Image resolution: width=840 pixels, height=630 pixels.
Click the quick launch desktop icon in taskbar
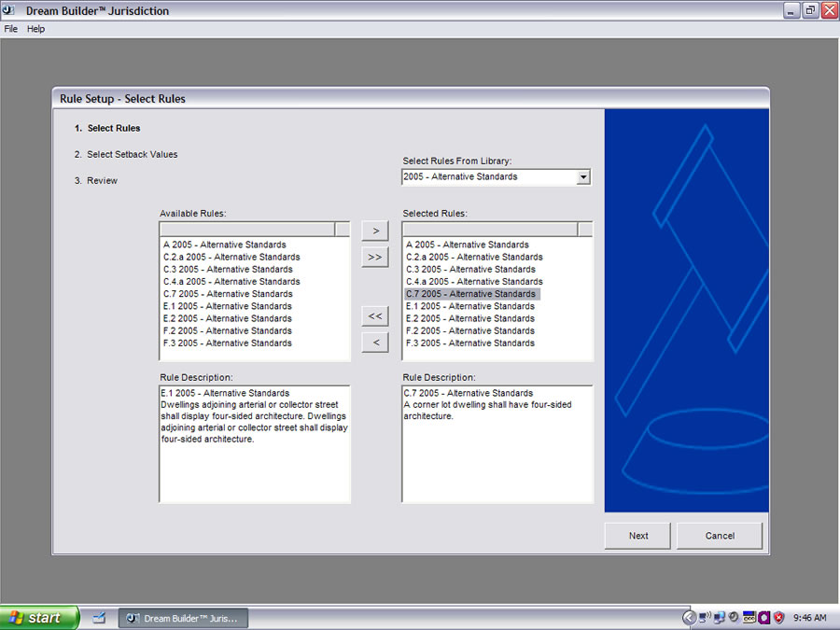tap(99, 618)
